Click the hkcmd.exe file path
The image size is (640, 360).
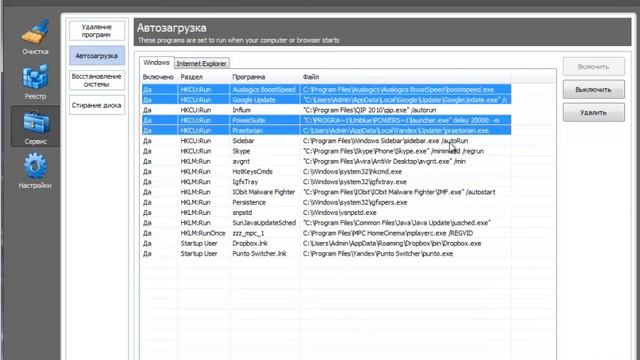(x=353, y=171)
